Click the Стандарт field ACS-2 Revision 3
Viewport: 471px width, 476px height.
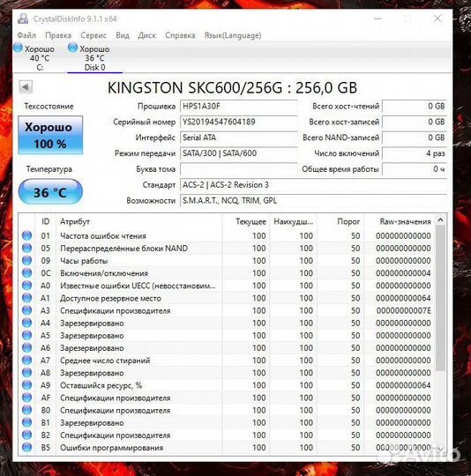pos(313,185)
